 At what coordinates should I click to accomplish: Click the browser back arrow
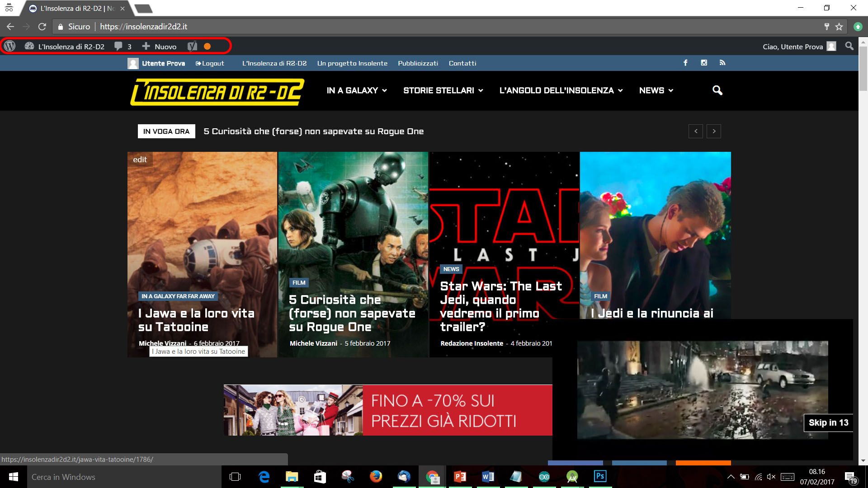coord(10,27)
